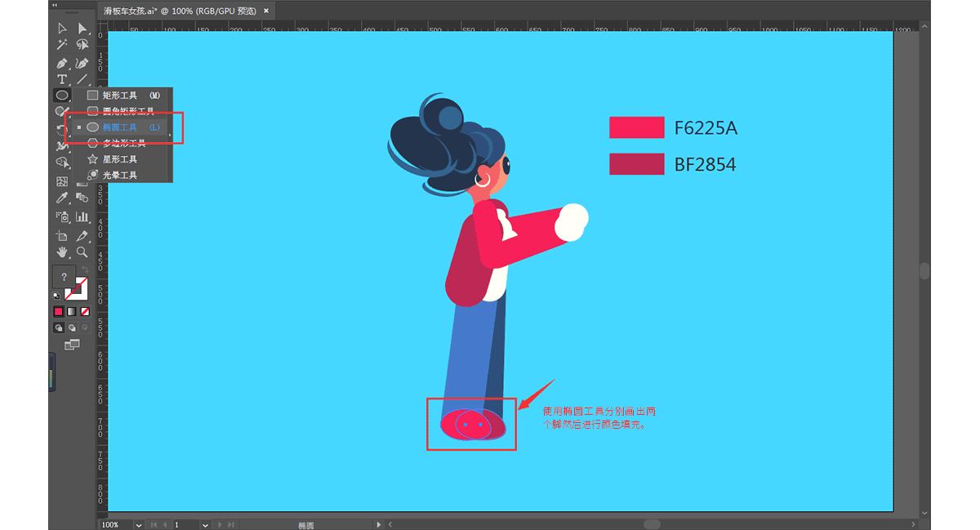980x530 pixels.
Task: Click the Change Screen Mode icon
Action: click(x=72, y=345)
